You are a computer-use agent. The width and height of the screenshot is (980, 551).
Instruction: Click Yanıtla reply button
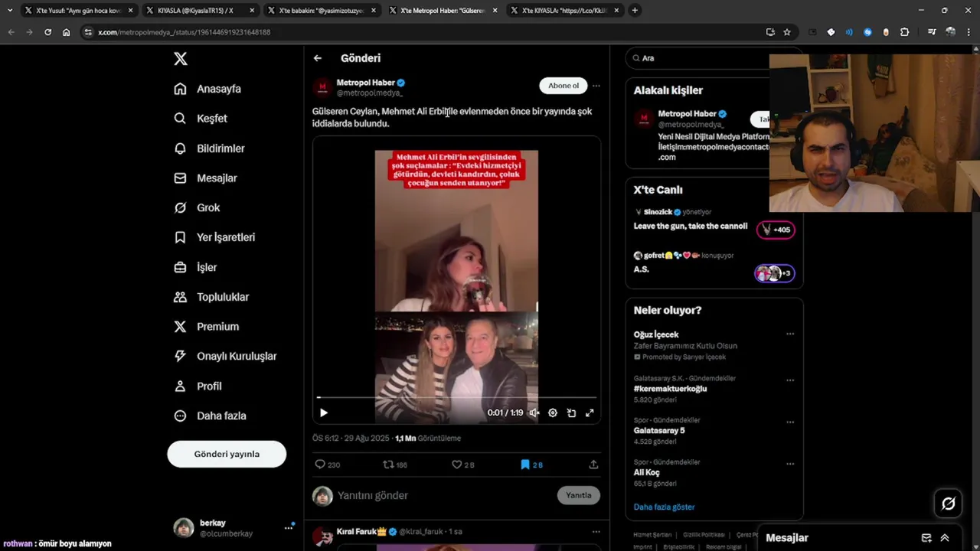click(579, 495)
